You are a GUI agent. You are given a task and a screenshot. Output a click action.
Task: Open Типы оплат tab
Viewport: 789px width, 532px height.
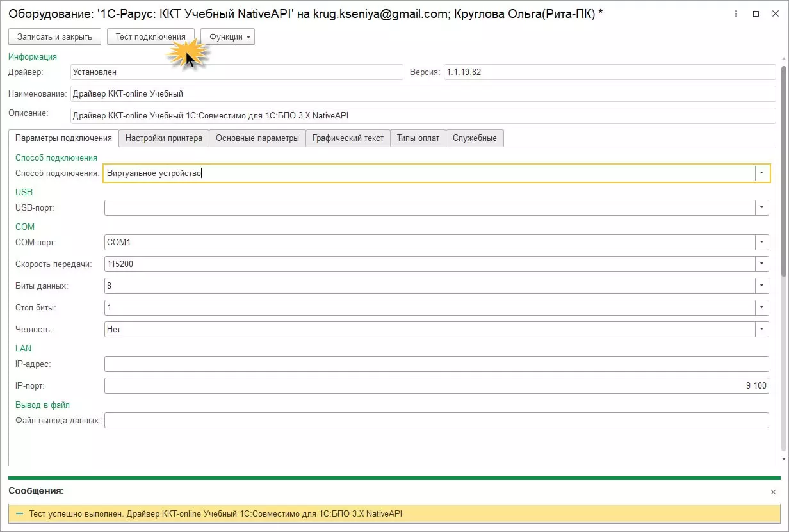tap(418, 138)
